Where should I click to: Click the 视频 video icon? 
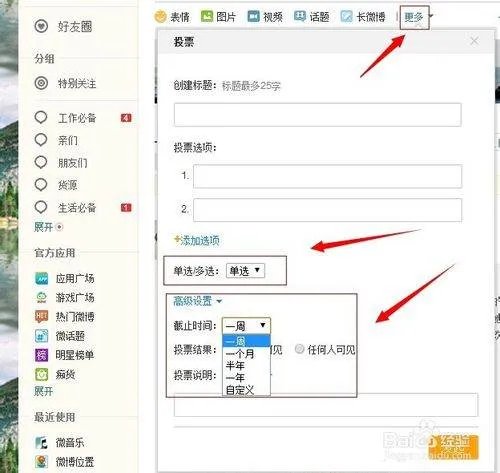[253, 16]
